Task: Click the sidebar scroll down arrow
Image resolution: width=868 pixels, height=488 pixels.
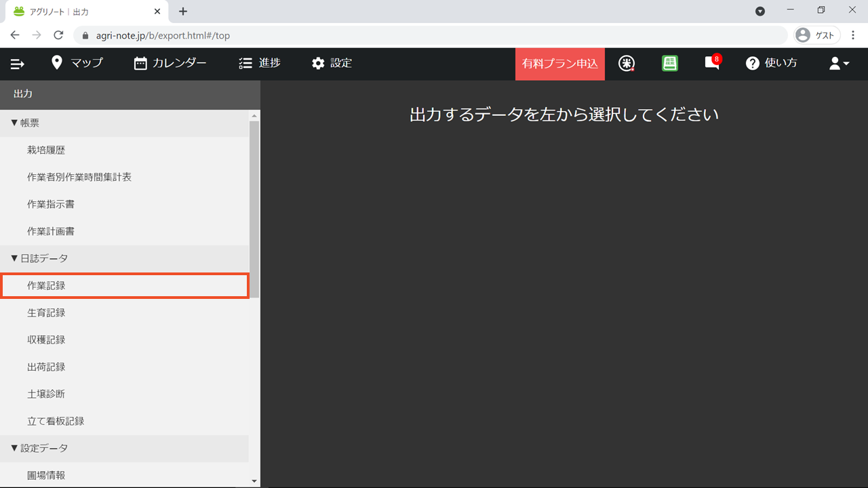Action: point(254,481)
